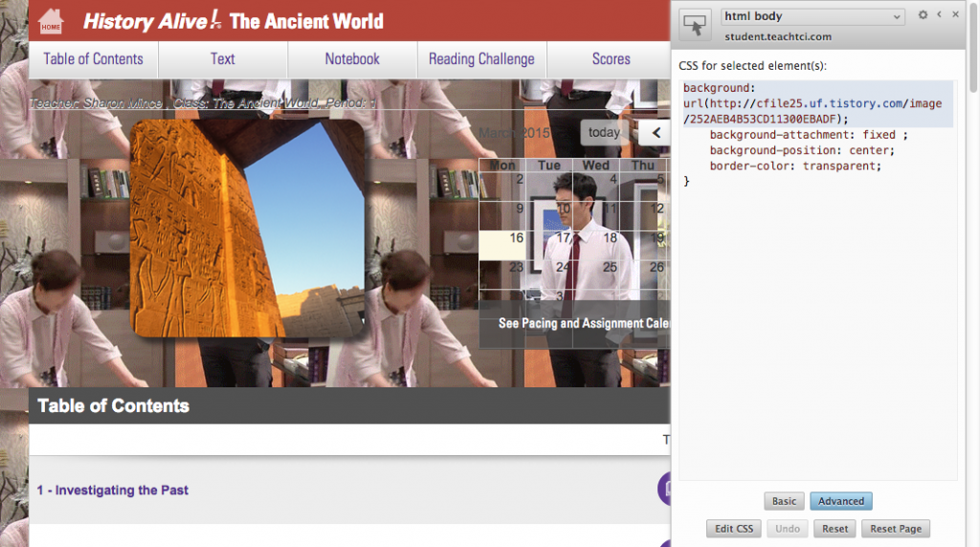Viewport: 980px width, 547px height.
Task: Open the html body selector dropdown
Action: coord(813,17)
